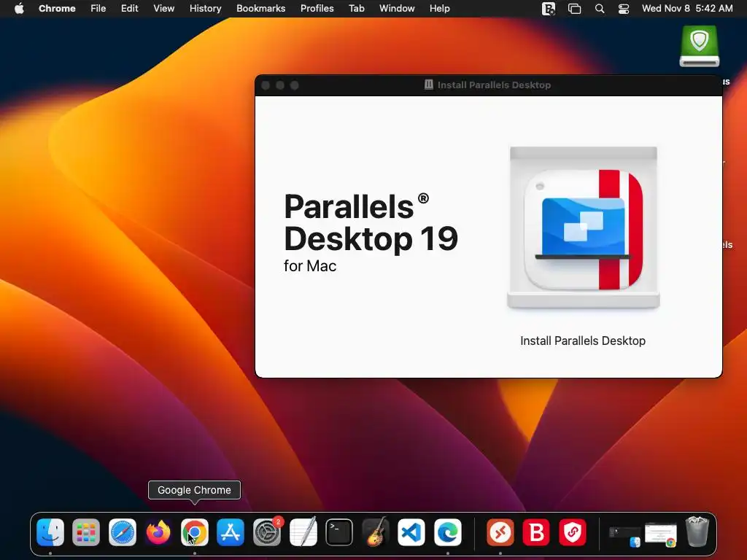Restore minimized Chrome window from Dock

661,534
